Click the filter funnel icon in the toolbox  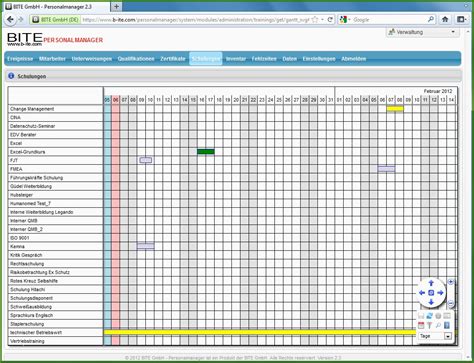pos(430,325)
